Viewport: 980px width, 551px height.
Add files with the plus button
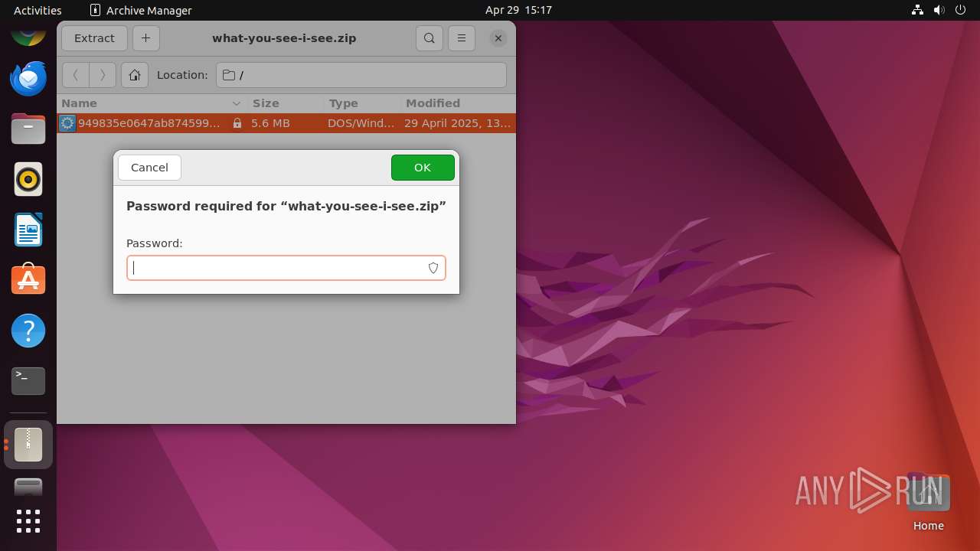tap(145, 38)
